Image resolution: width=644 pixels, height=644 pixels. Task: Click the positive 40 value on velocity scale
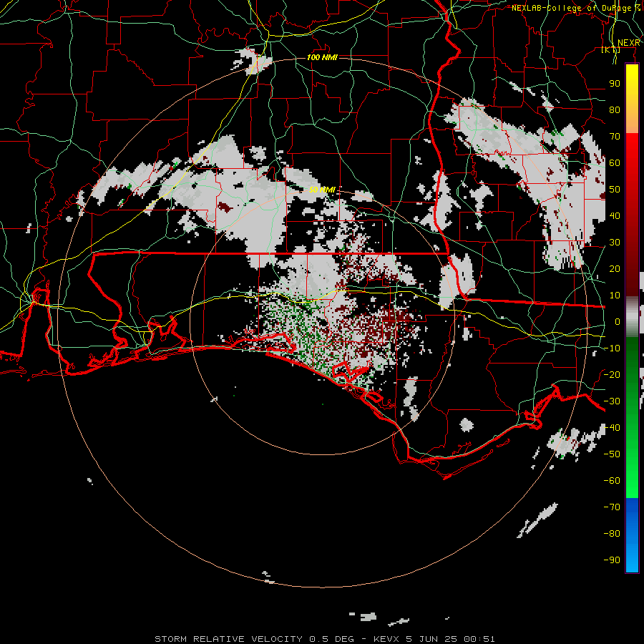click(615, 215)
